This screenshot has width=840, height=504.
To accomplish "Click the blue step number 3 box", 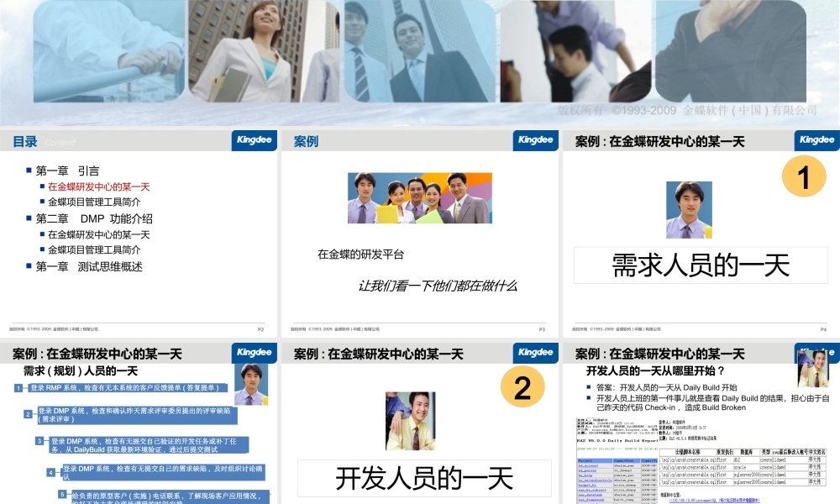I will (x=39, y=441).
